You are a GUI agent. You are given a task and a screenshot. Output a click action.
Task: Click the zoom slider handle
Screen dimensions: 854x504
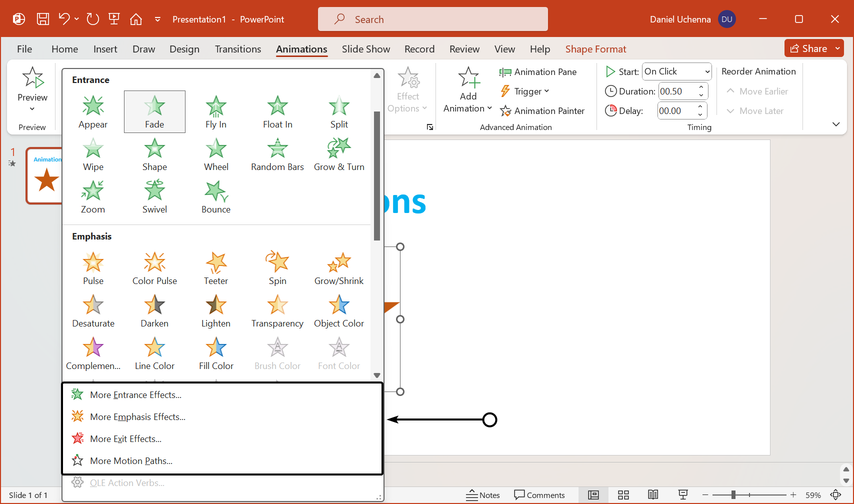[x=733, y=495]
